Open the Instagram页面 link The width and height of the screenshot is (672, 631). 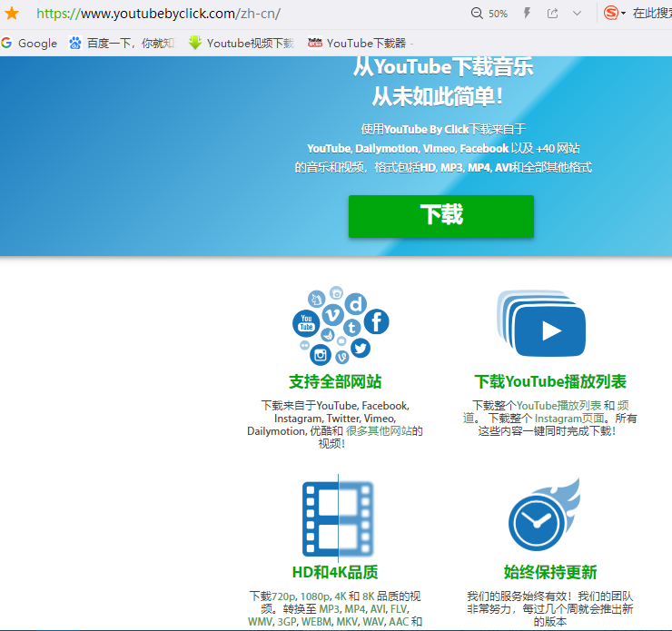click(569, 419)
